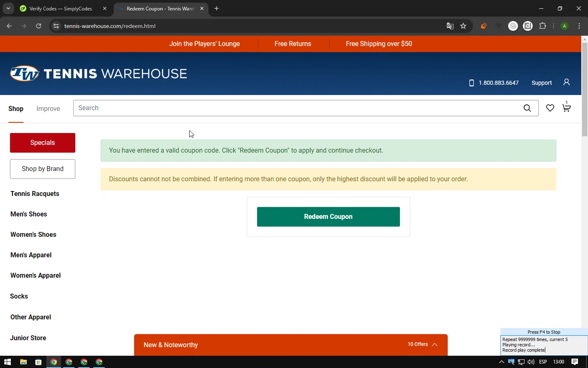
Task: Click the green profile avatar
Action: click(x=564, y=26)
